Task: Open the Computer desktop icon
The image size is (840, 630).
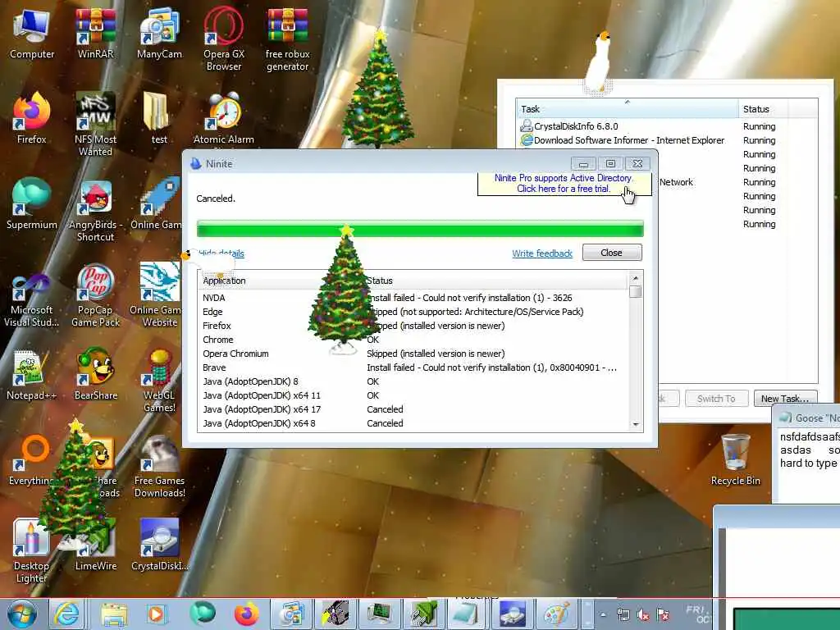Action: coord(32,34)
